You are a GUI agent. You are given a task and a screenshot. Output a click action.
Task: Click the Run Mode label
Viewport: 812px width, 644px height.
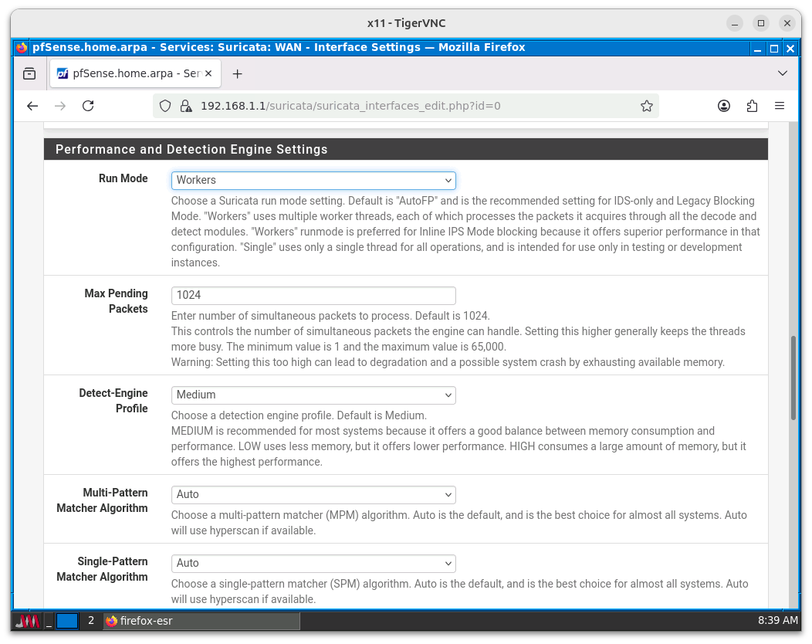[123, 178]
